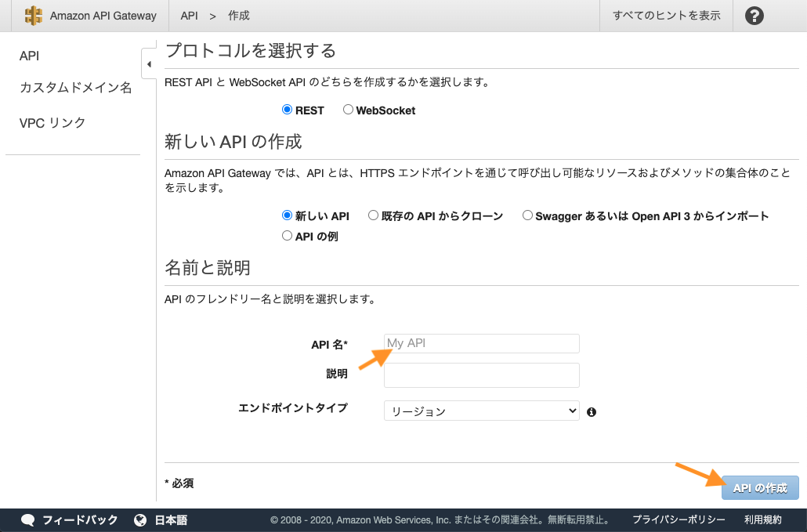Choose 既存の API からクローン radio option
This screenshot has width=807, height=532.
click(x=373, y=215)
